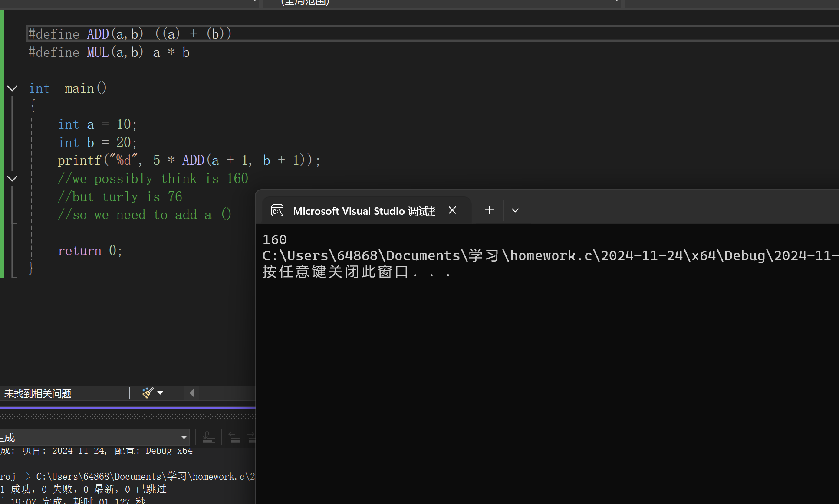Select the Microsoft Visual Studio debug console tab
Image resolution: width=839 pixels, height=504 pixels.
364,211
